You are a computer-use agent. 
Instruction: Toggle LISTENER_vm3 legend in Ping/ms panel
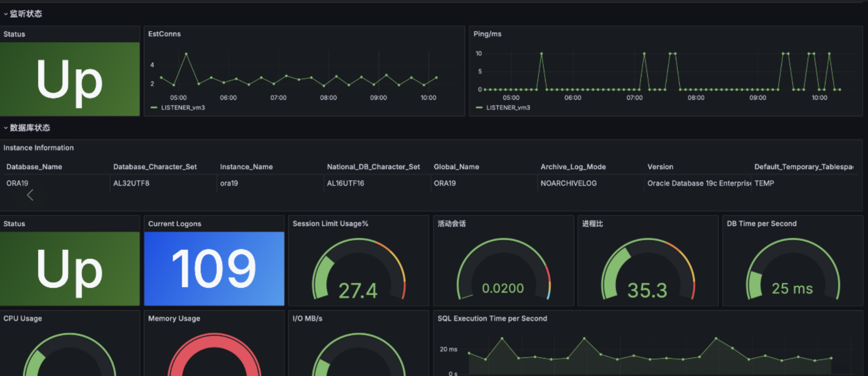click(x=508, y=108)
